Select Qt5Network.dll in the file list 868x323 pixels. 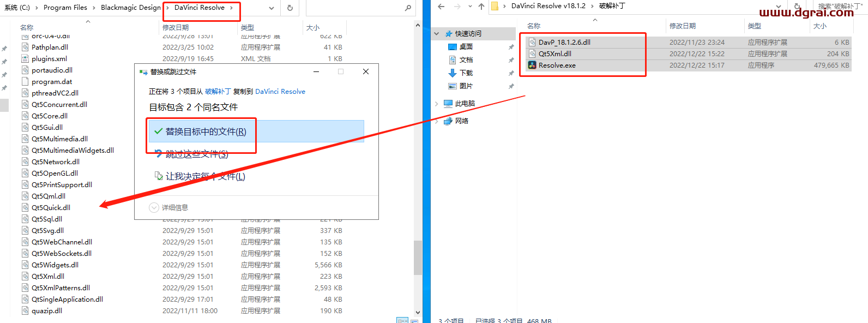56,161
